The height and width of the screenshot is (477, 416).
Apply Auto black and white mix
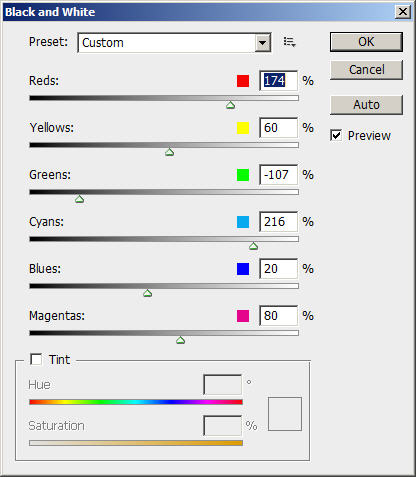click(x=366, y=105)
